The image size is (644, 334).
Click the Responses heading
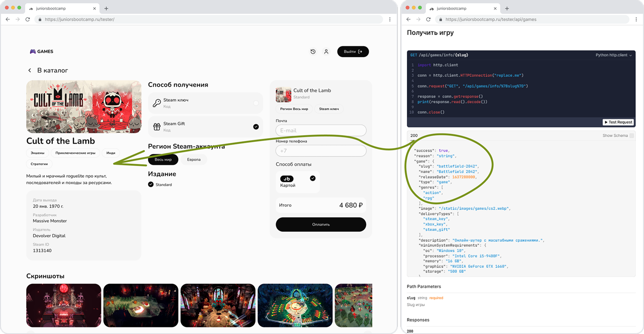click(x=418, y=320)
